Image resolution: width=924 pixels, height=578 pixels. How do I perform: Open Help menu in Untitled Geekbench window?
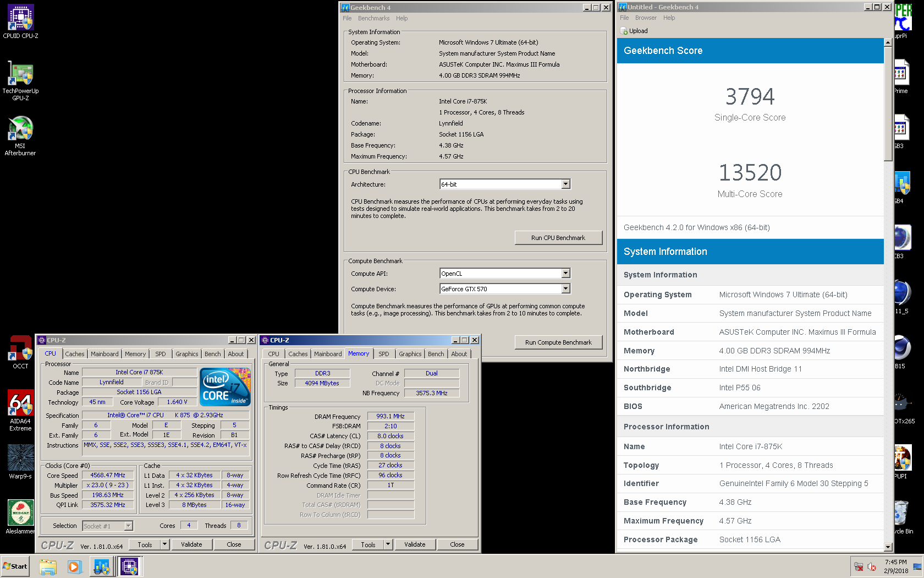pyautogui.click(x=669, y=18)
